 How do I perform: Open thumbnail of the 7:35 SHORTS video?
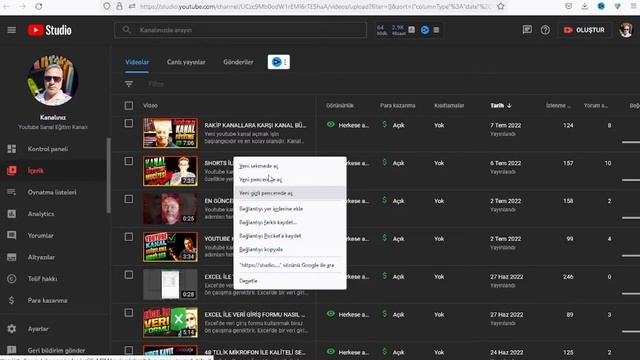pos(171,171)
